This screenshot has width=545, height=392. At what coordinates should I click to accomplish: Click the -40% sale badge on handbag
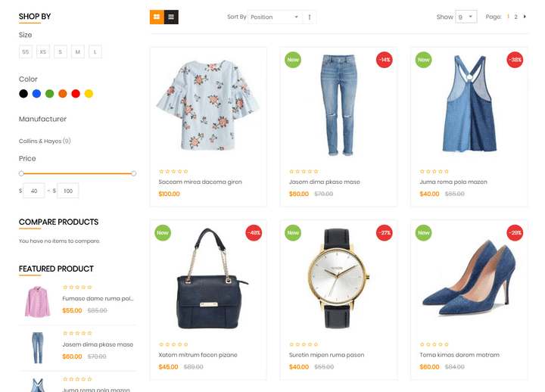click(x=254, y=232)
